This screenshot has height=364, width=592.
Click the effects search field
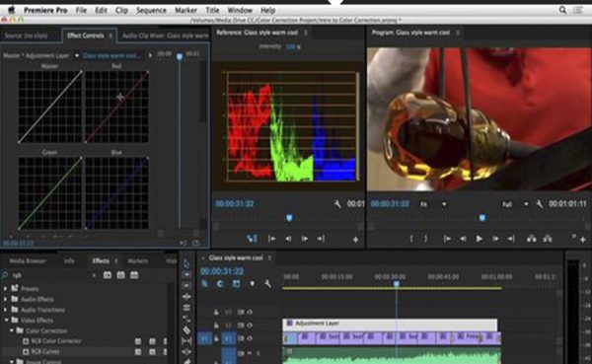[x=50, y=275]
